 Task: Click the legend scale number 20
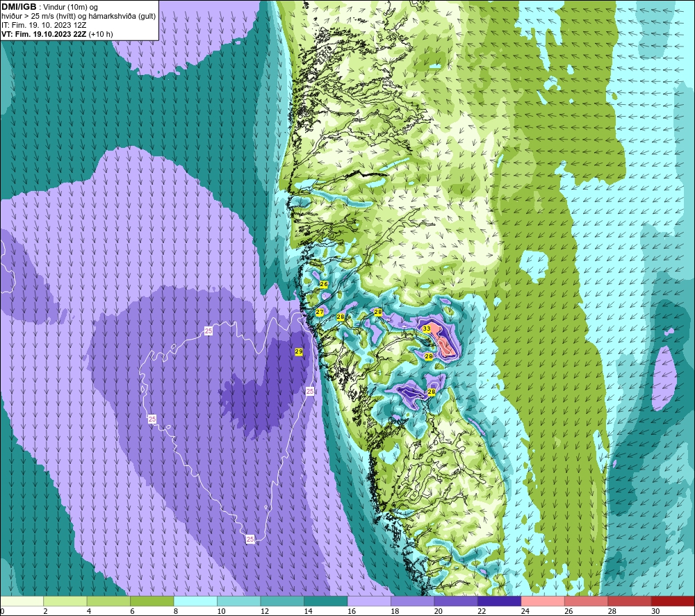pyautogui.click(x=439, y=611)
